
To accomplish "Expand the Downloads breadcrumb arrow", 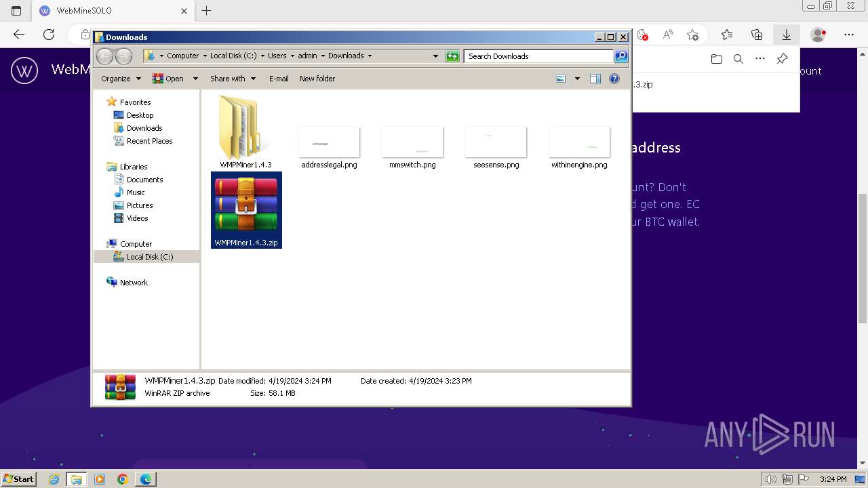I will click(x=370, y=56).
